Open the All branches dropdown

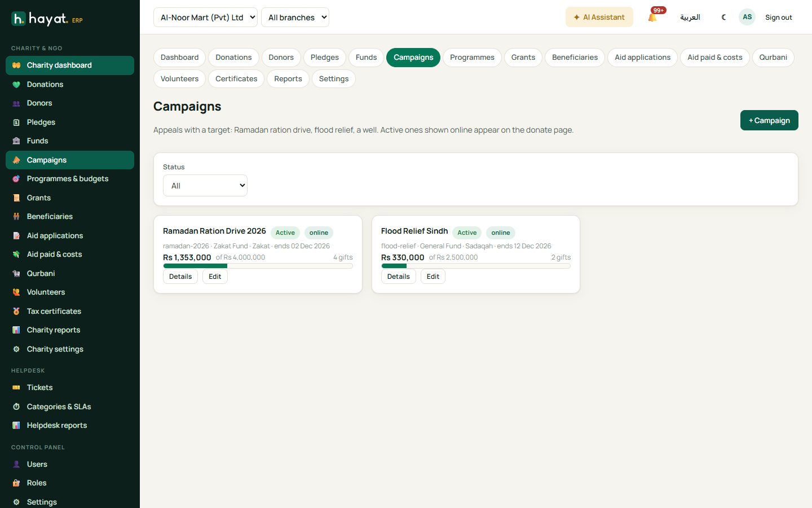click(295, 17)
